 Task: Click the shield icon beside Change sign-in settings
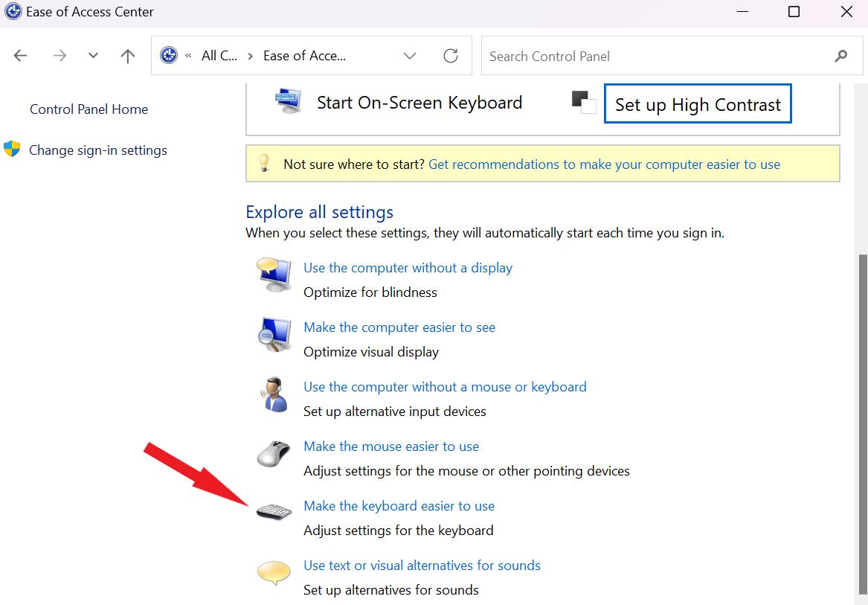12,150
